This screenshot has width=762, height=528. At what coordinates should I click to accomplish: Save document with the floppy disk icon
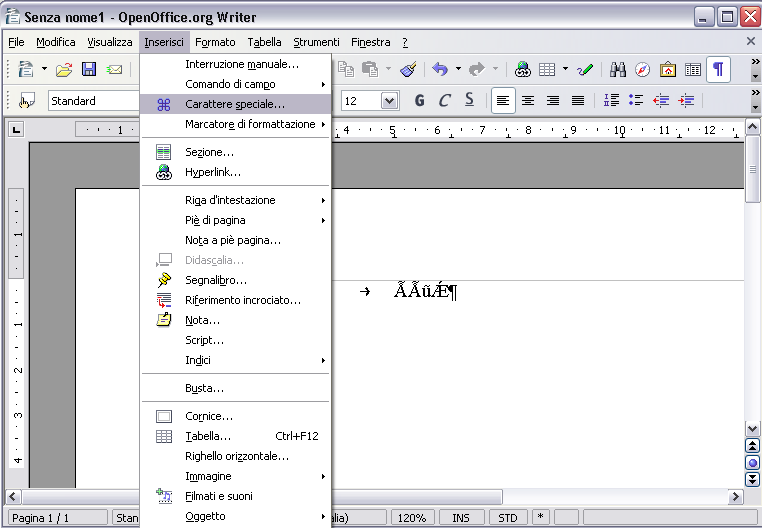click(x=89, y=70)
